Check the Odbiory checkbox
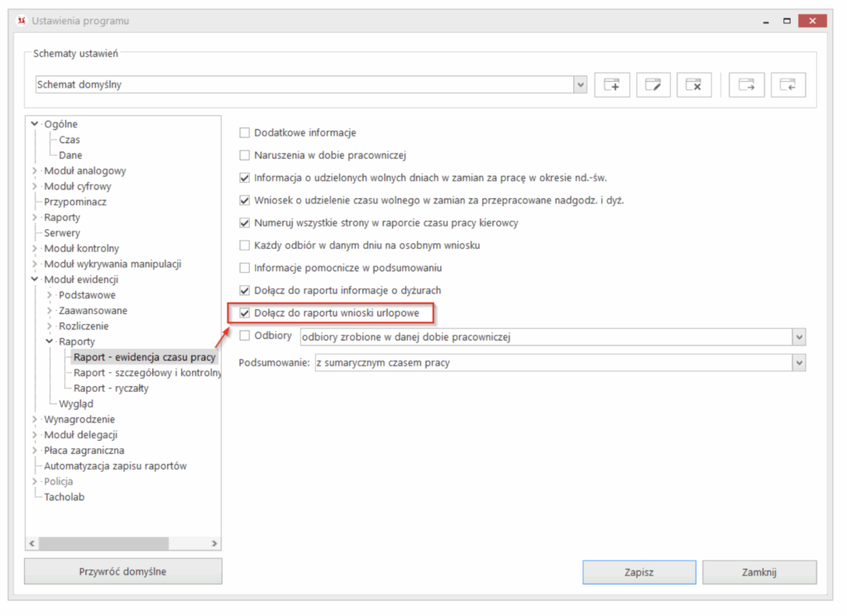The width and height of the screenshot is (847, 616). coord(244,335)
